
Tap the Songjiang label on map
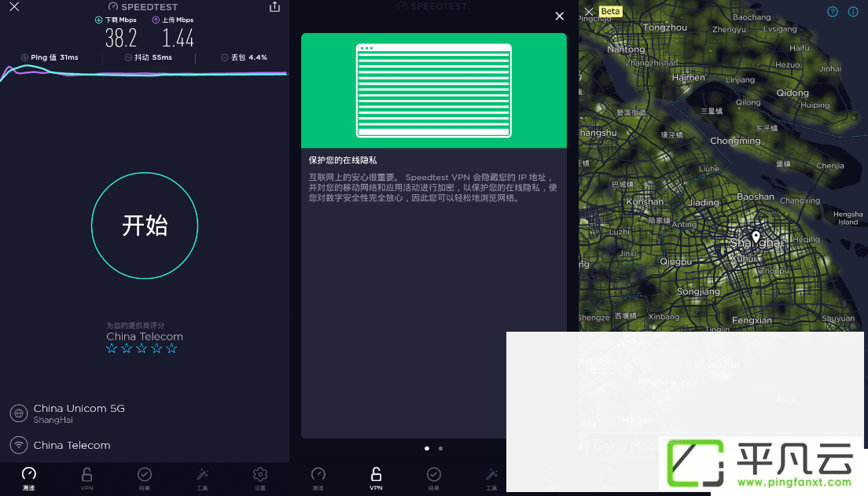coord(698,291)
